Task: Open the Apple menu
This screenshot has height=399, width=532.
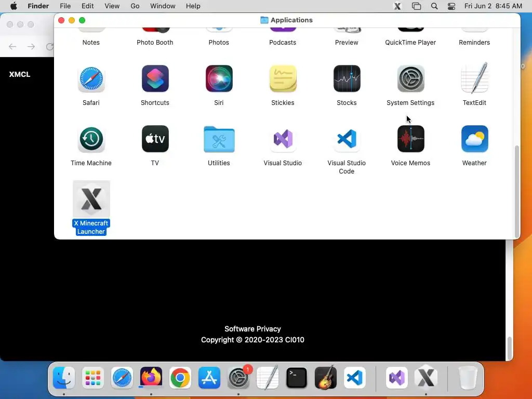Action: pos(14,6)
